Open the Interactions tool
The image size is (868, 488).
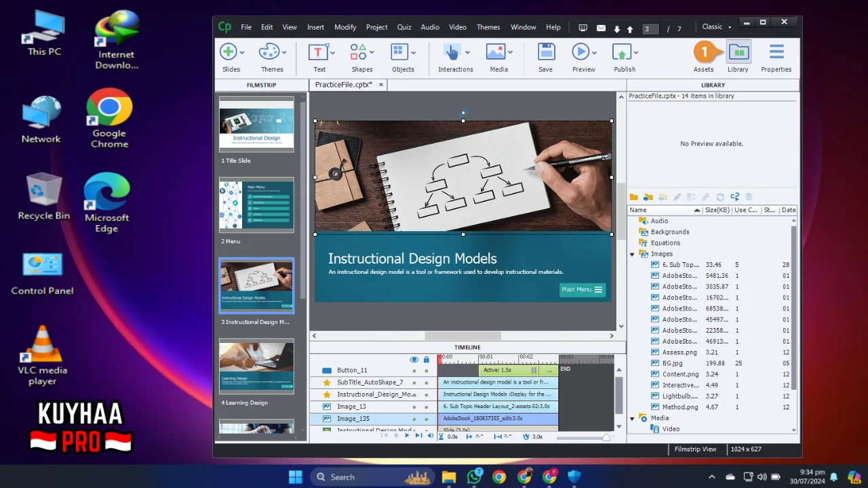tap(452, 52)
